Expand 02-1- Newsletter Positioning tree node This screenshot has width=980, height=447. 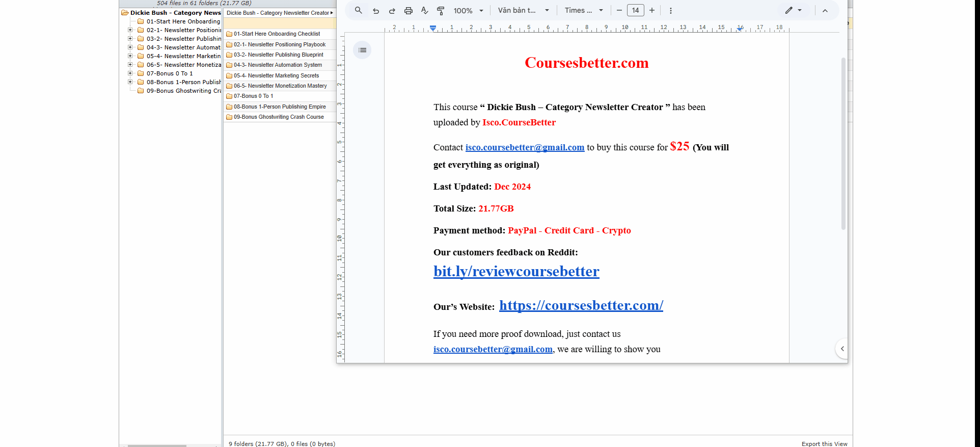130,30
